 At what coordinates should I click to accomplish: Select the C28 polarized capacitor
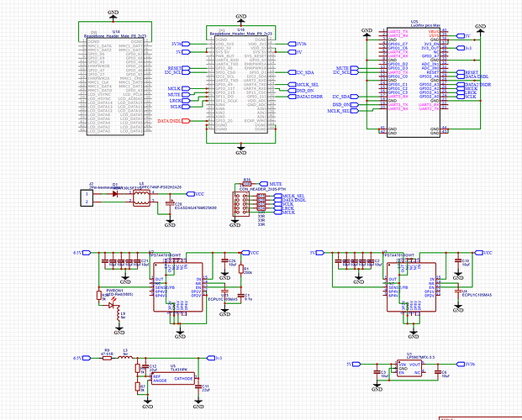[x=170, y=203]
